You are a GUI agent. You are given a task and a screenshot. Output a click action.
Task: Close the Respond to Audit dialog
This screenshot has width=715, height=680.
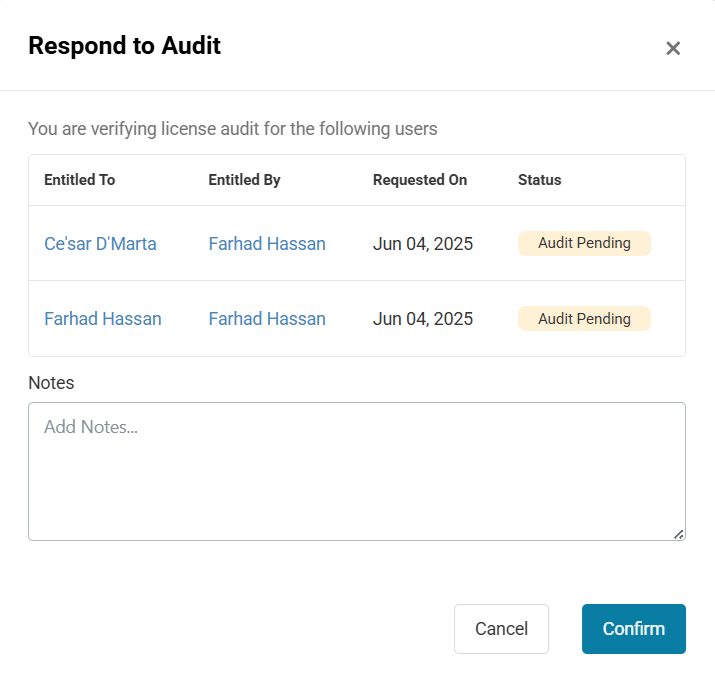tap(673, 48)
